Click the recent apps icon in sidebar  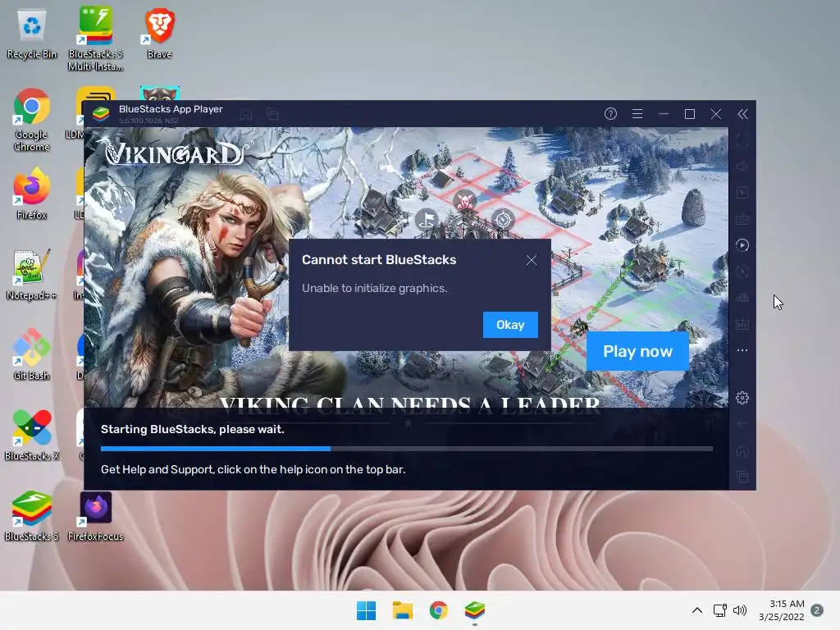742,477
